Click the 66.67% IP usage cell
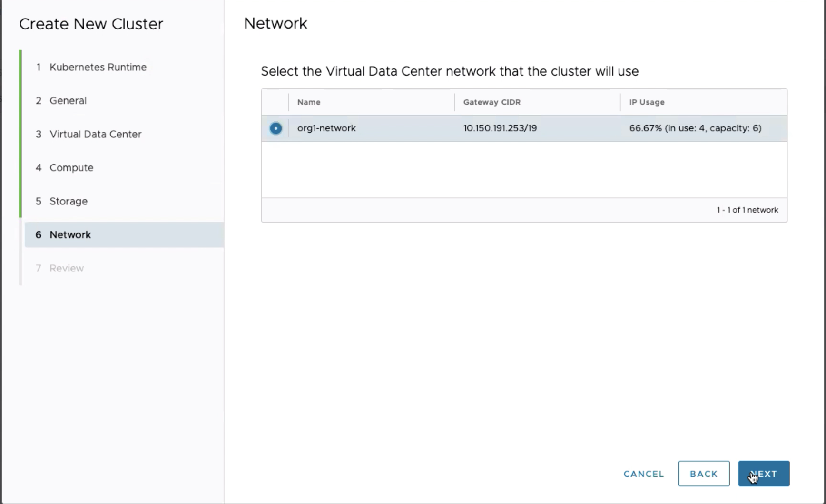 click(x=695, y=128)
